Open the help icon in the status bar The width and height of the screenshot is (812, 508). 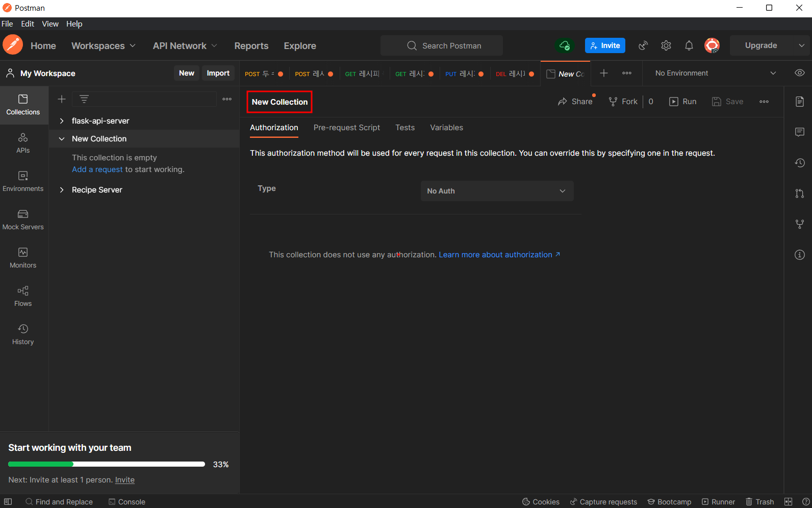[x=806, y=502]
